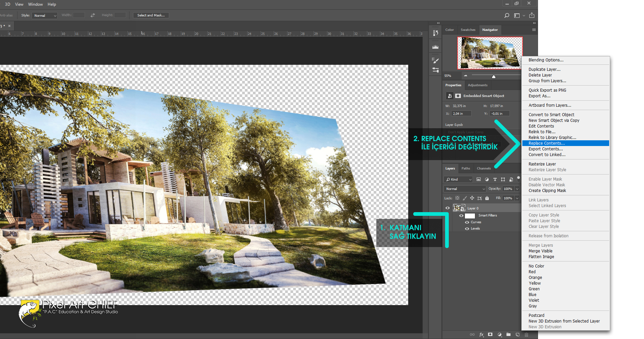Open the Normal blend mode dropdown
This screenshot has width=644, height=339.
(x=465, y=189)
